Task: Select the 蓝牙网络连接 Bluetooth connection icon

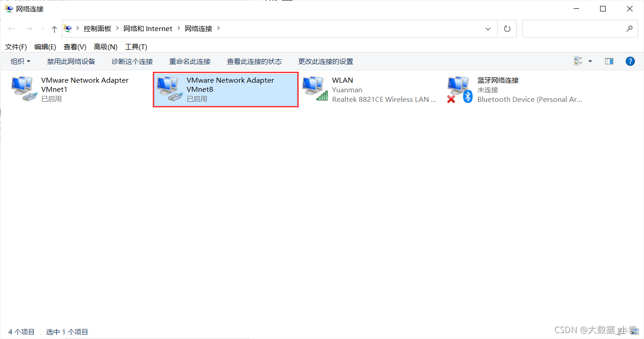Action: [460, 89]
